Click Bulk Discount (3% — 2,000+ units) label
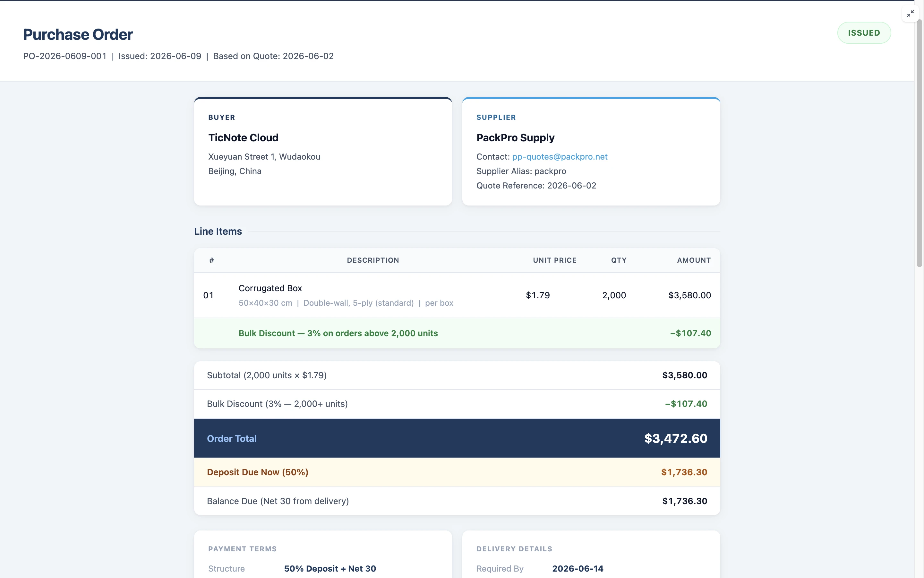This screenshot has height=578, width=924. (277, 404)
